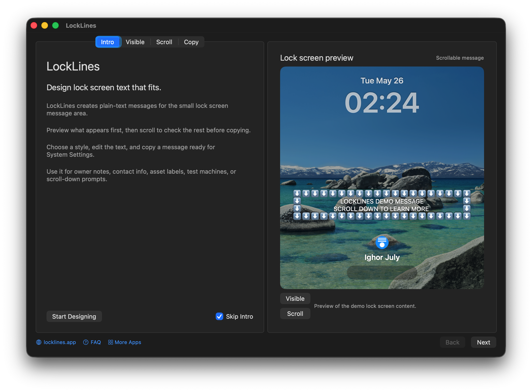Select the Scroll tab
Image resolution: width=532 pixels, height=392 pixels.
[164, 42]
